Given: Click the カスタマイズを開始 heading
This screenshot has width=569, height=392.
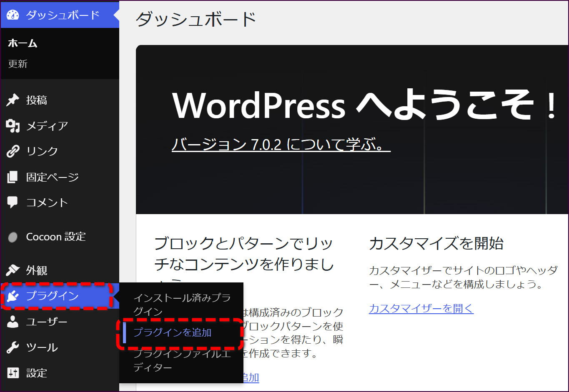Looking at the screenshot, I should coord(436,243).
